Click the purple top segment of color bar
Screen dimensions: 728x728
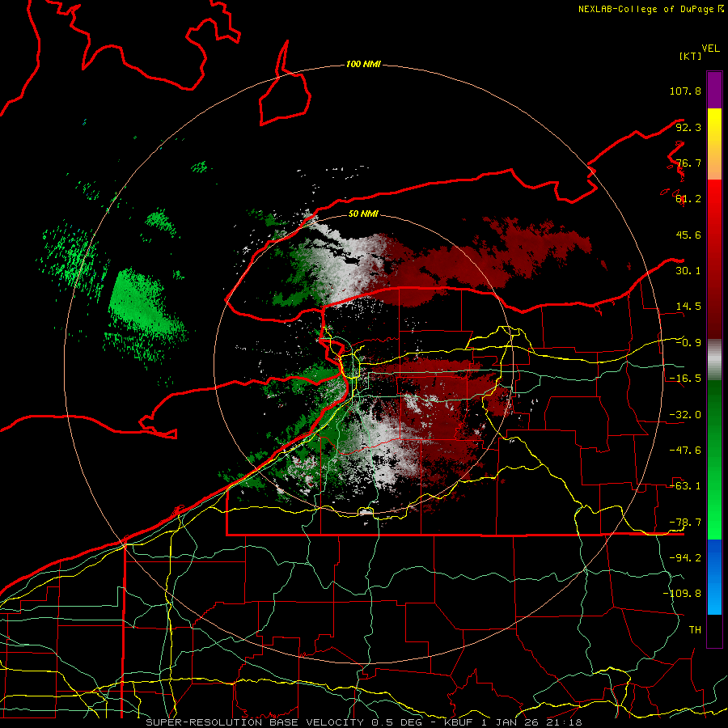(x=714, y=90)
